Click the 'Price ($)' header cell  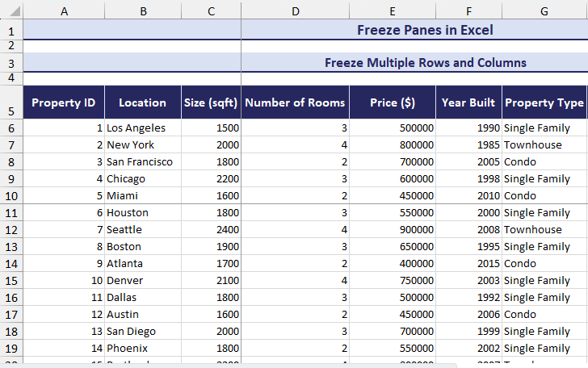click(393, 102)
